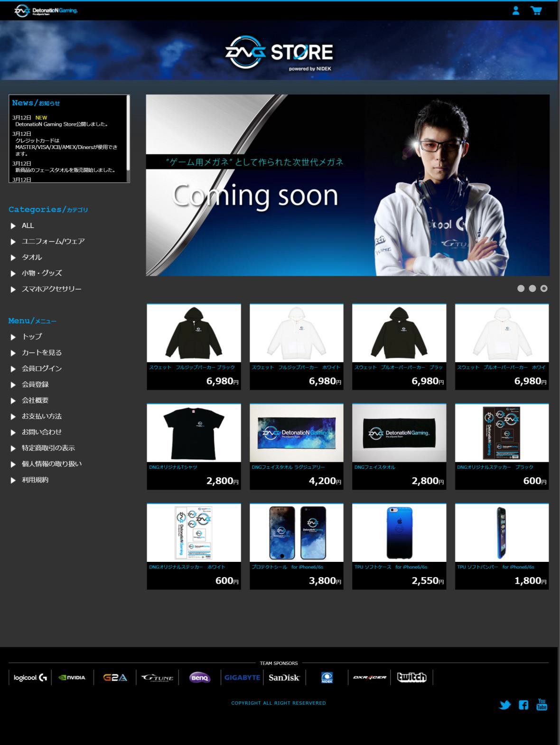
Task: Open the 小物・グッズ category
Action: tap(42, 273)
